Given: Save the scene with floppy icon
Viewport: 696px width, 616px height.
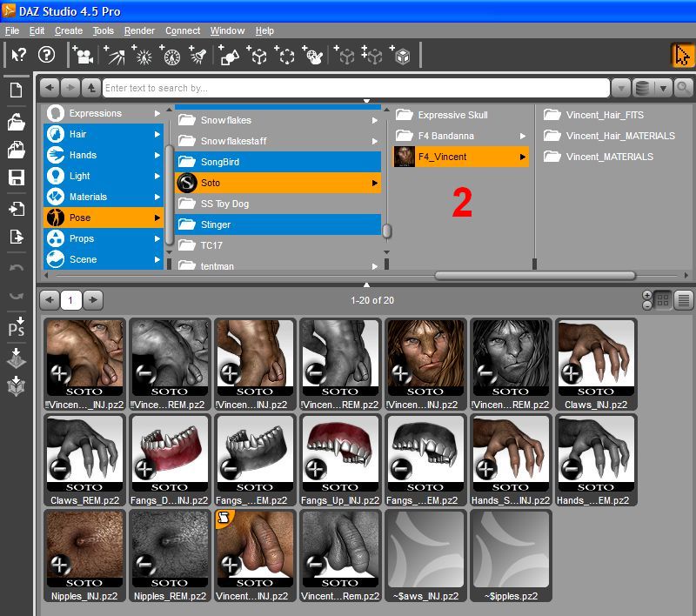Looking at the screenshot, I should point(17,177).
